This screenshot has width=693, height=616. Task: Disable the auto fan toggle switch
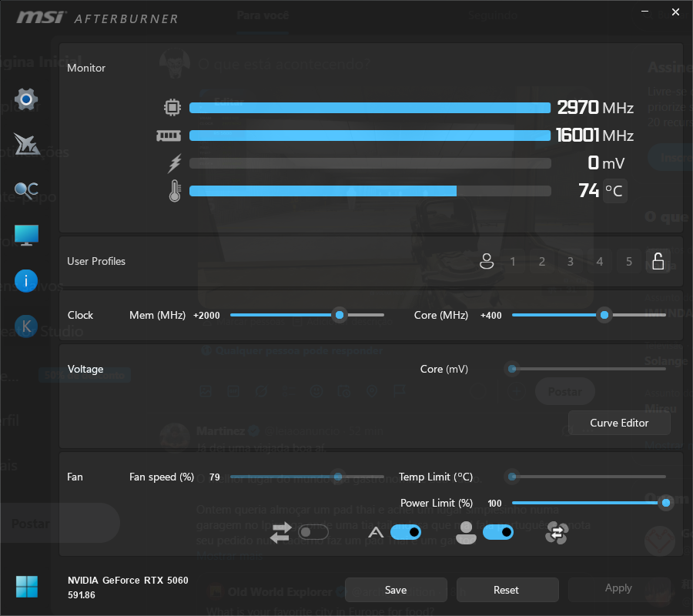[406, 532]
